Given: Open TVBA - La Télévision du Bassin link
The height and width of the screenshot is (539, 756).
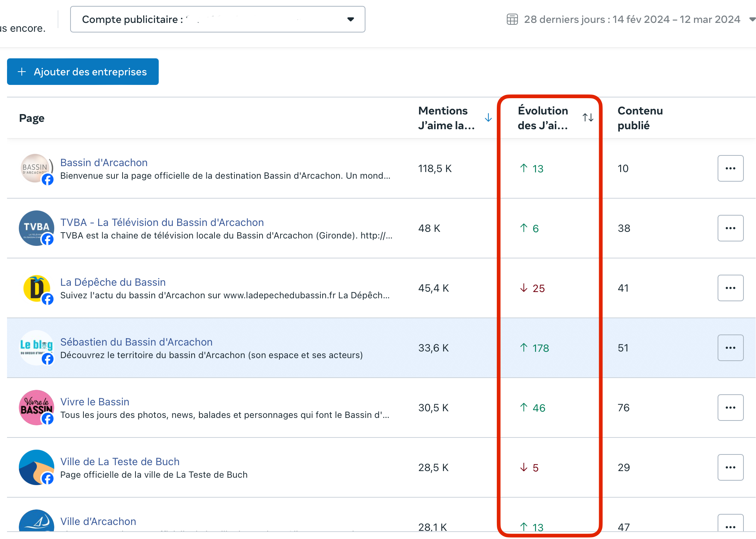Looking at the screenshot, I should [162, 222].
